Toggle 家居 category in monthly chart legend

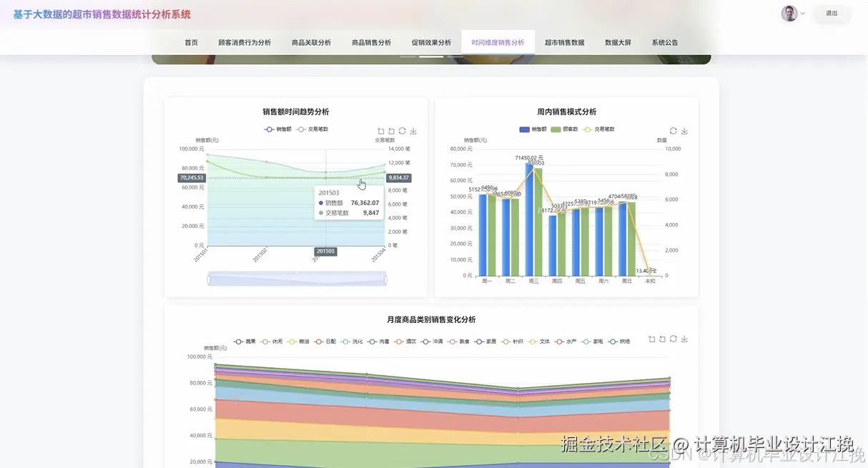pyautogui.click(x=485, y=342)
